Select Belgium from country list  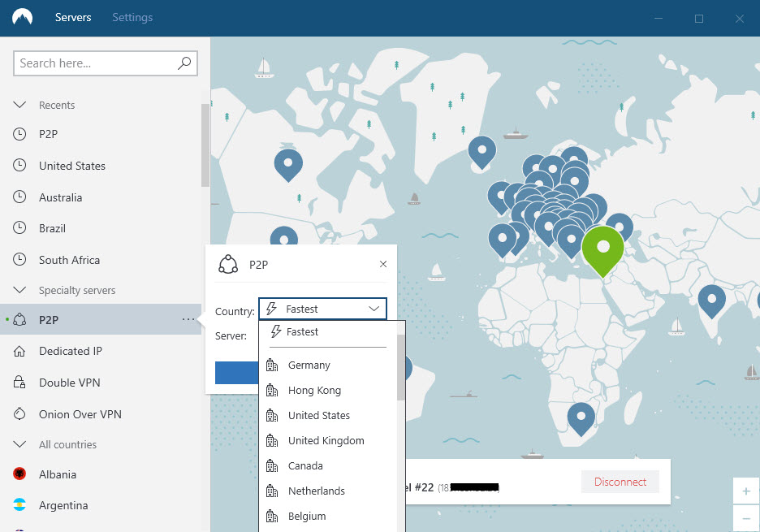coord(328,517)
